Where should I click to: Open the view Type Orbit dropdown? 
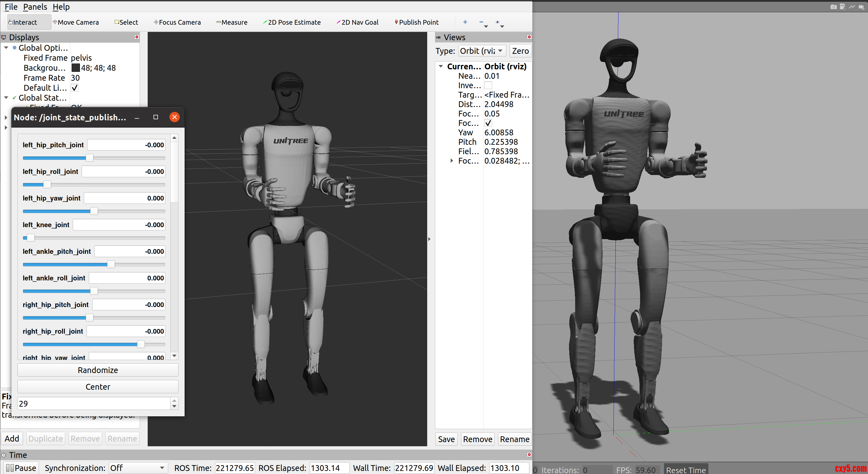482,51
